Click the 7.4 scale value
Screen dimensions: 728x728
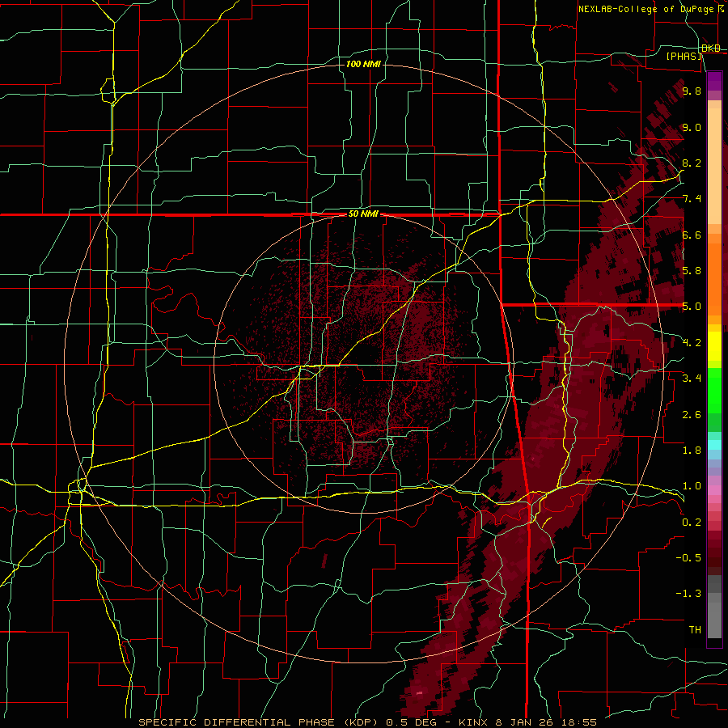coord(692,199)
